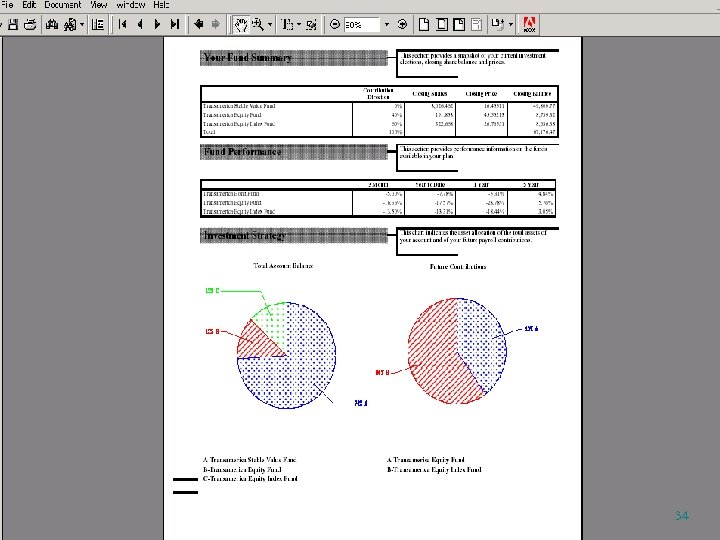Toggle the navigation pane icon
Screen dimensions: 720x540
pyautogui.click(x=98, y=24)
